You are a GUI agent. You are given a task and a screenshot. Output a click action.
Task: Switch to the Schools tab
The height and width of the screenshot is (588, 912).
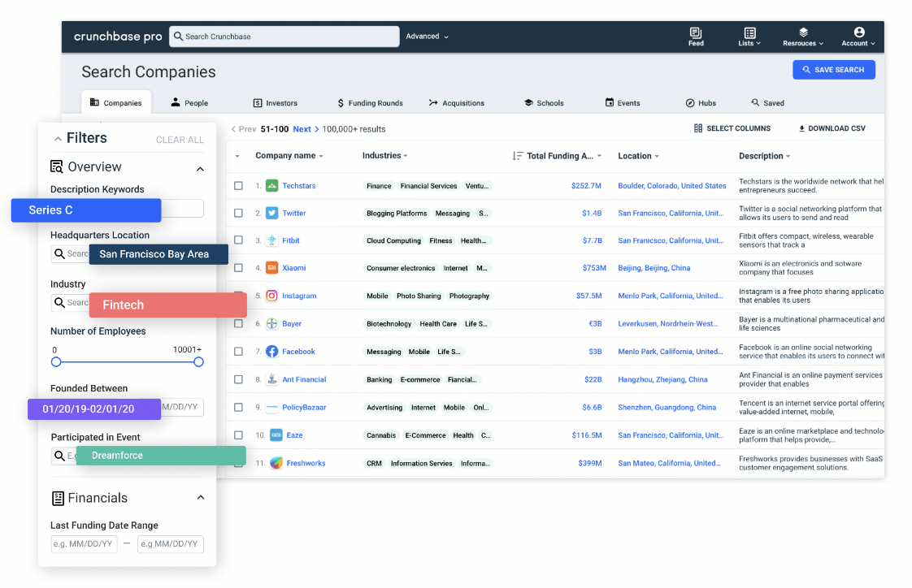click(544, 103)
